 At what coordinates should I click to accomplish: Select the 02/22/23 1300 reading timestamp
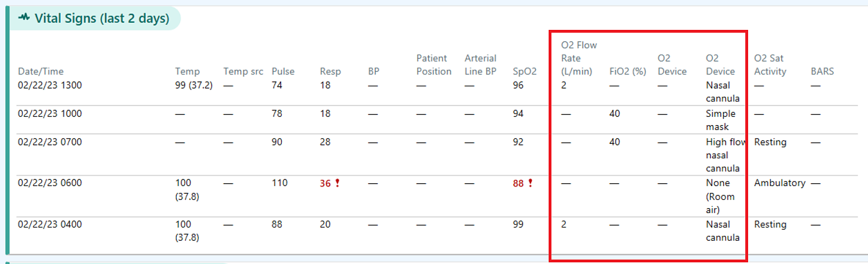click(x=50, y=85)
